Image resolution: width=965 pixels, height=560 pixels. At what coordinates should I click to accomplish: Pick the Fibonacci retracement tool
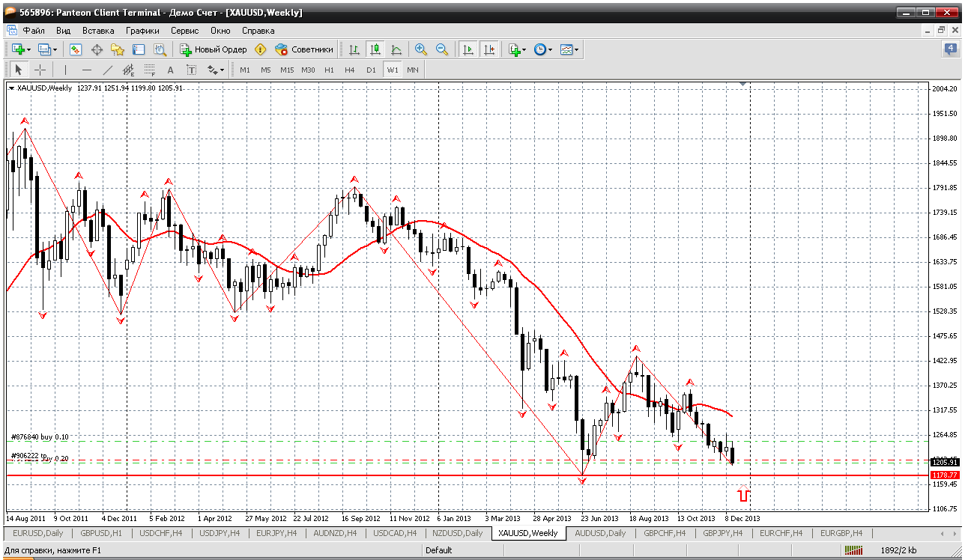point(150,70)
